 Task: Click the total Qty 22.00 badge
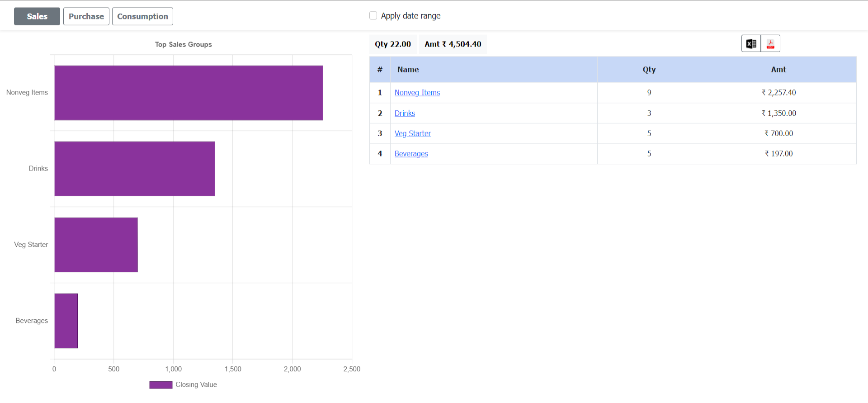[392, 44]
